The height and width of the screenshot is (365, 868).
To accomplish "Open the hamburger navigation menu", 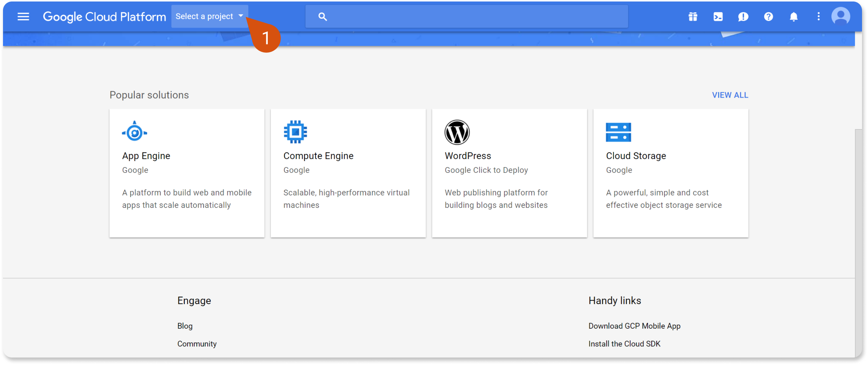I will click(x=23, y=16).
